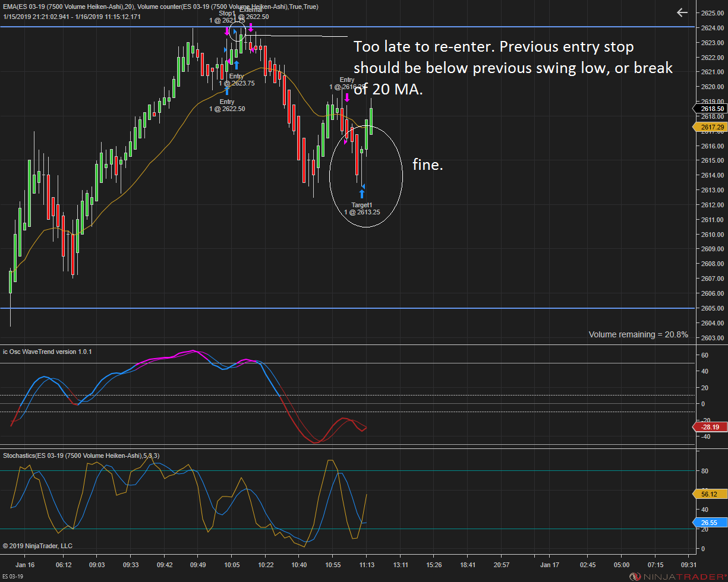Click the 60 level on WaveTrend scale
The image size is (728, 582).
click(705, 355)
